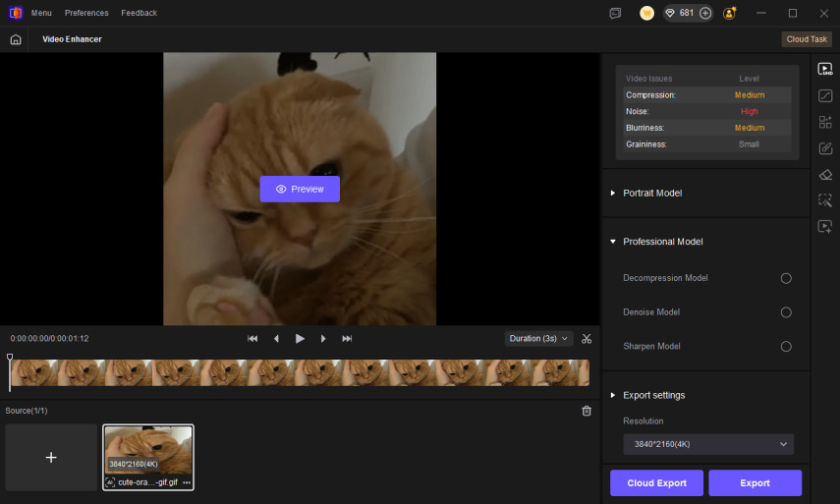Open the user account avatar
This screenshot has height=504, width=840.
(x=729, y=13)
